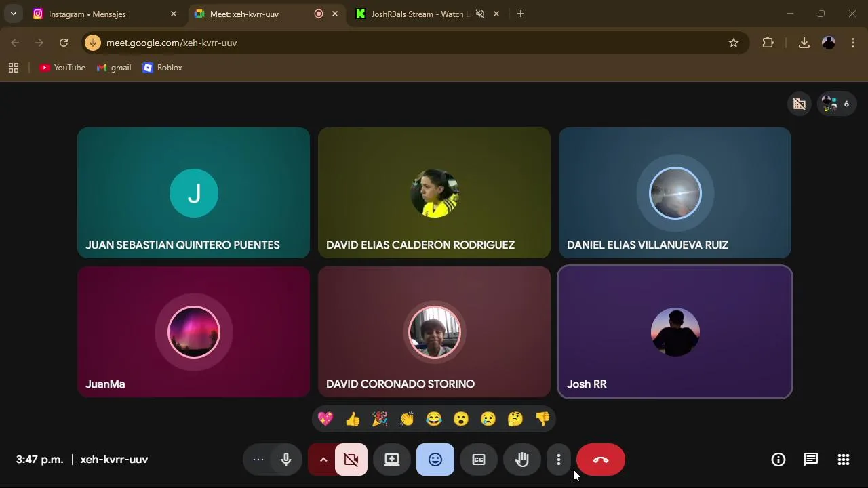The image size is (868, 488).
Task: Click meeting code xeh-kvrr-uuv text
Action: click(114, 460)
